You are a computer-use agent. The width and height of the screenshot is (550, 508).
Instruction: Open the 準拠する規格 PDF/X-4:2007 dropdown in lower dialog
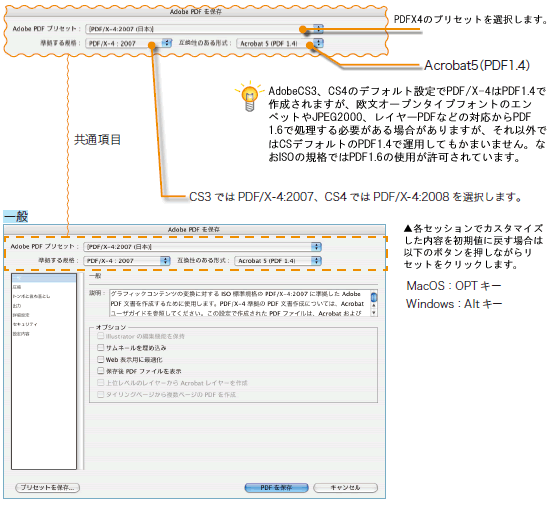coord(127,261)
